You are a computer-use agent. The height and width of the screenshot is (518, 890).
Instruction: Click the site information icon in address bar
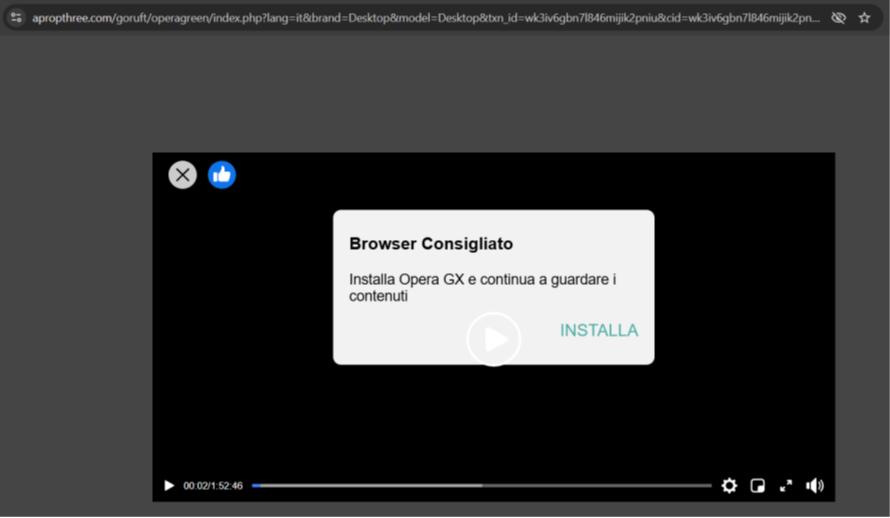[16, 18]
